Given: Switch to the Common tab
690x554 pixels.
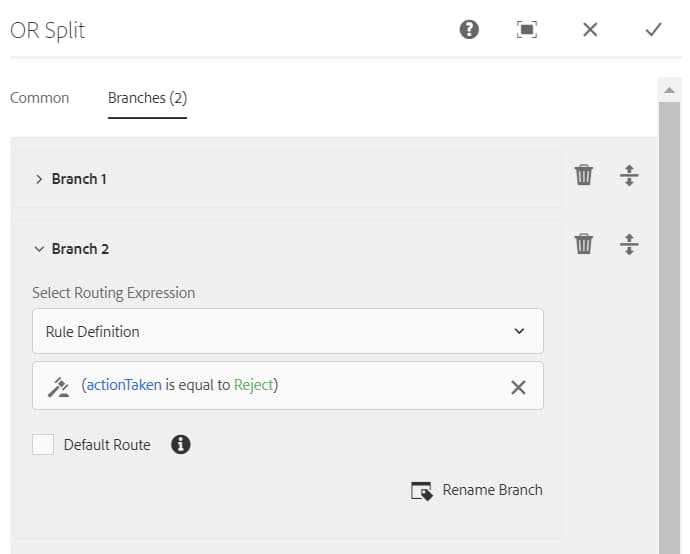Looking at the screenshot, I should 40,98.
